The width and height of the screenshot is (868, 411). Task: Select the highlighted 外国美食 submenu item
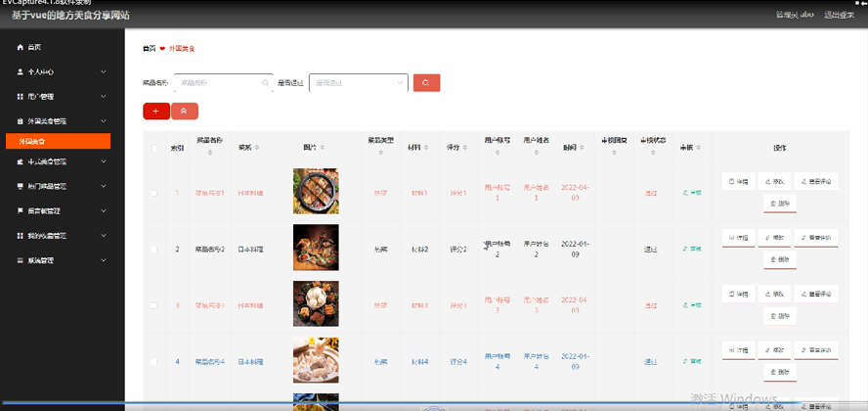pos(58,141)
